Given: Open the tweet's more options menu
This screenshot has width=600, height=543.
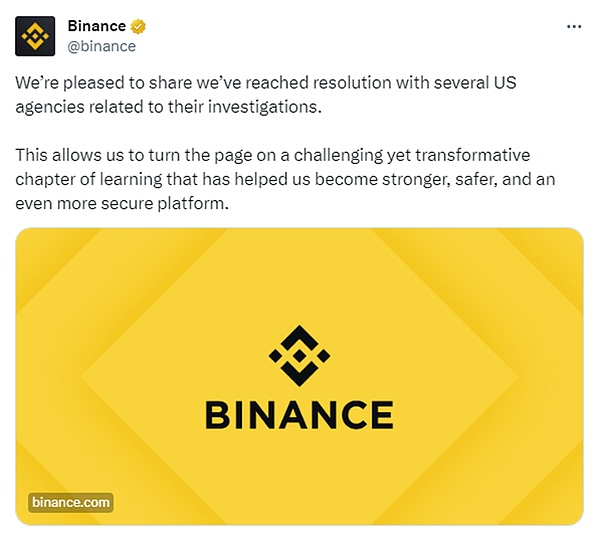Looking at the screenshot, I should tap(573, 27).
